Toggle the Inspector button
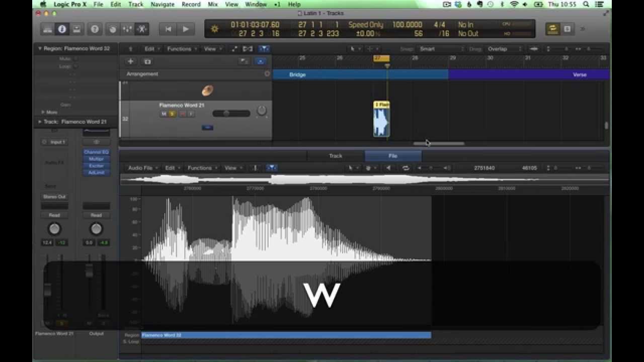This screenshot has width=644, height=362. tap(62, 29)
